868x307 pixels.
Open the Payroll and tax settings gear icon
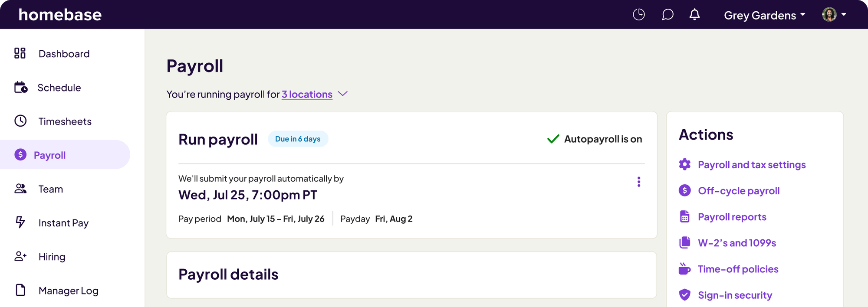coord(684,164)
